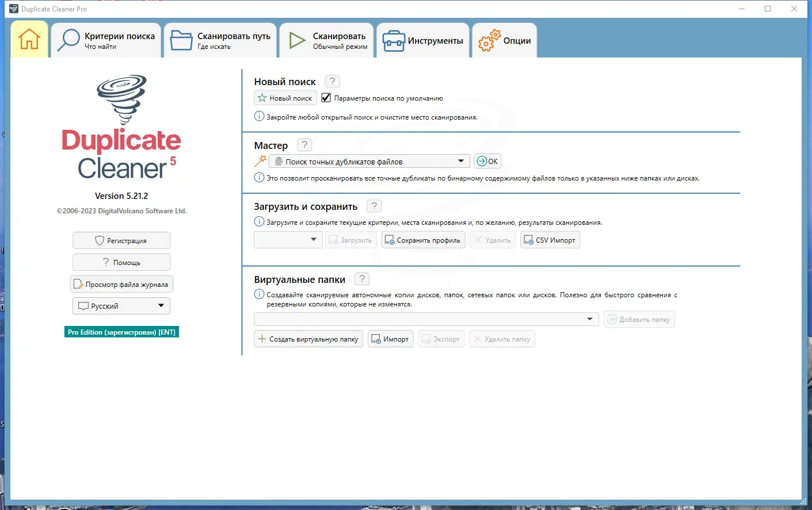
Task: Click the Удалить profile button
Action: 493,240
